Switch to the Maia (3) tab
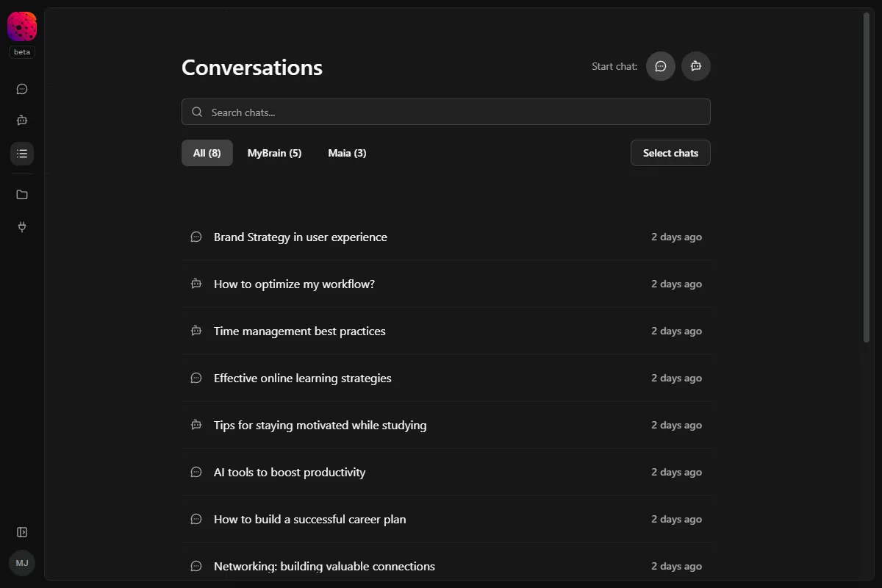 (x=347, y=153)
